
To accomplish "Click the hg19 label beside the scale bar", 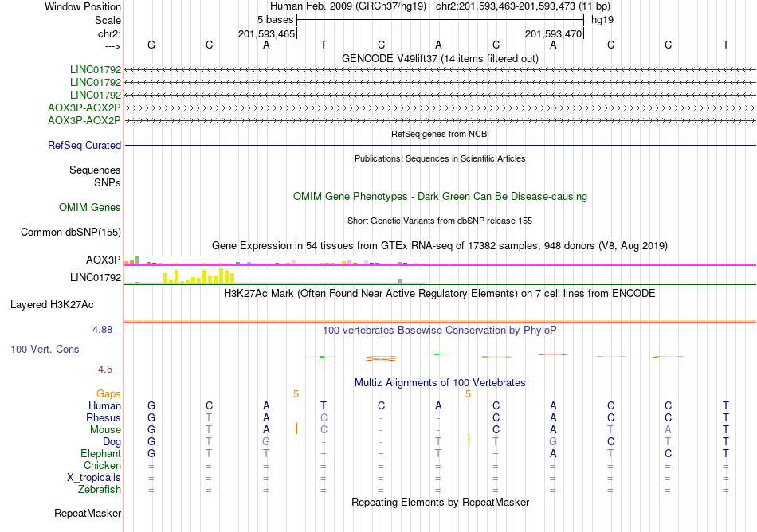I will [602, 20].
